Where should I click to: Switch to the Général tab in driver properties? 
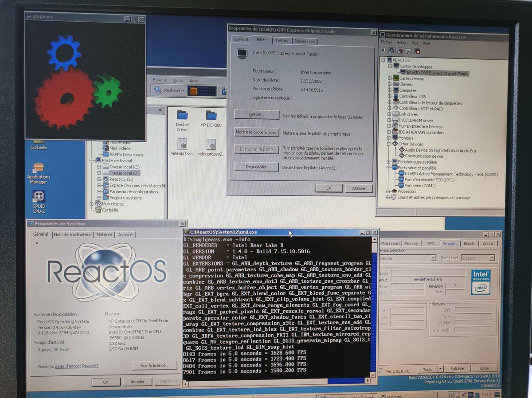click(241, 39)
